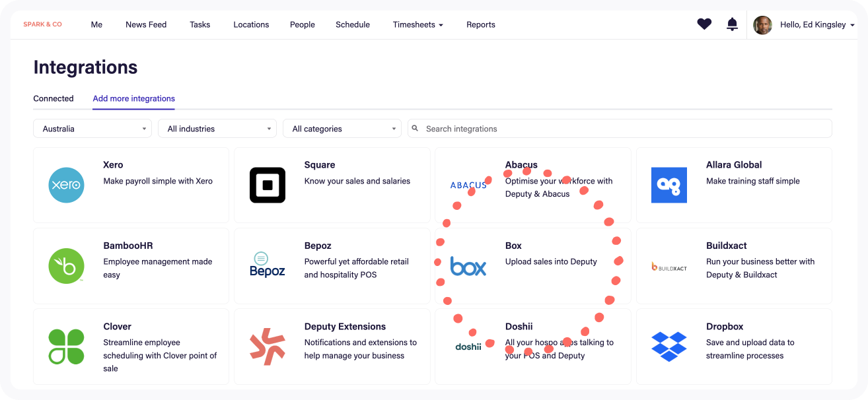Click the Bepoz logo

(268, 265)
